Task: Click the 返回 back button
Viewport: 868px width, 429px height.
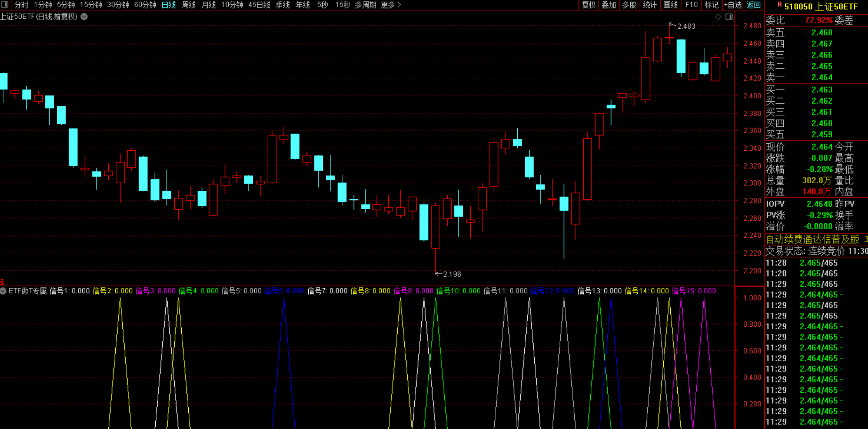Action: tap(754, 5)
